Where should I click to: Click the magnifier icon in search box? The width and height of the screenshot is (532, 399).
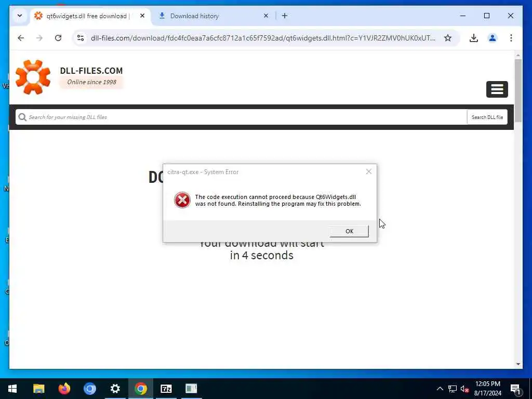22,117
